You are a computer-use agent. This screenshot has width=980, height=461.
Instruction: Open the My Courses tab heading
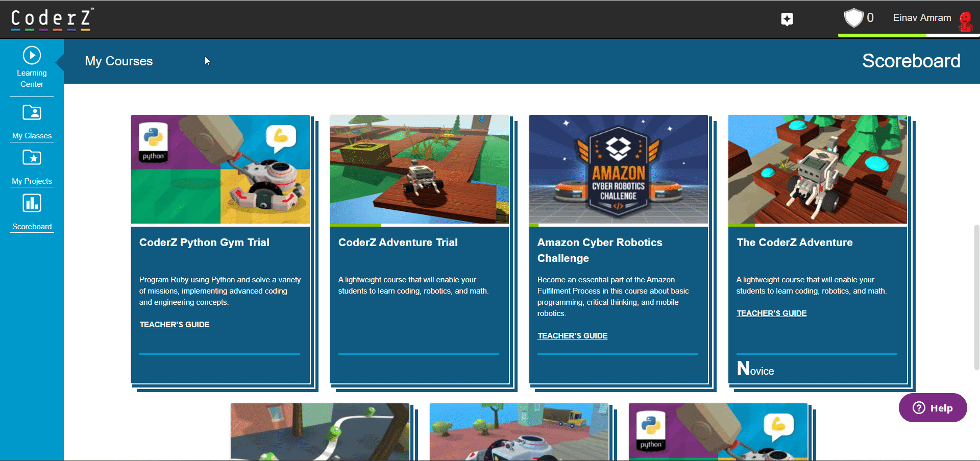tap(118, 61)
